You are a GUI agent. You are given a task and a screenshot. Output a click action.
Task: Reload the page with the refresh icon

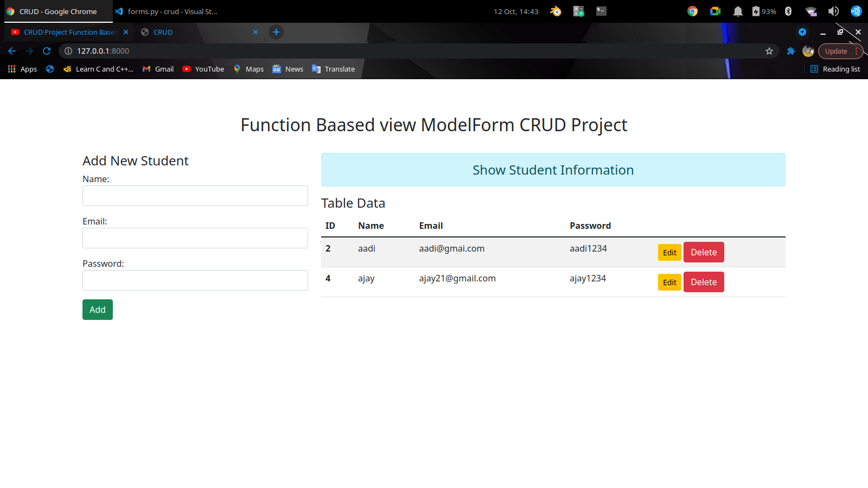click(47, 51)
